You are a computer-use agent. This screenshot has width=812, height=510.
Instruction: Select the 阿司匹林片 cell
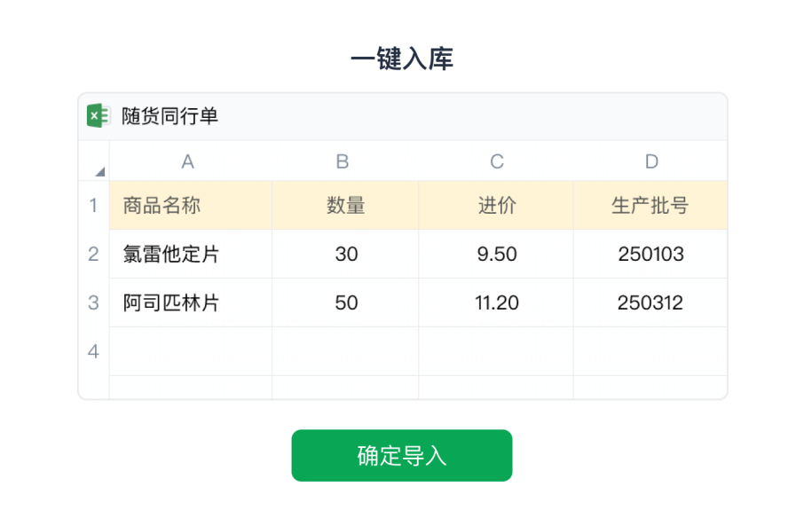[x=191, y=302]
